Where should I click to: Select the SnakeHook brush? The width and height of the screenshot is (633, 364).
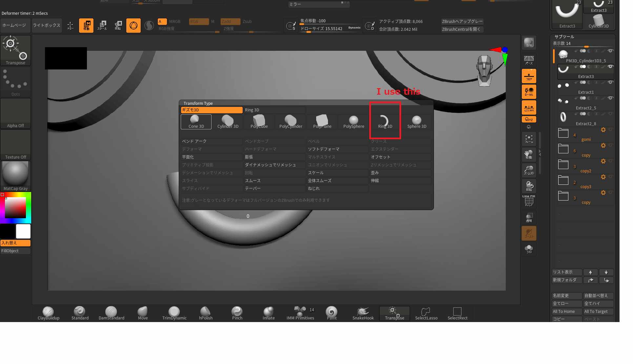(x=363, y=313)
